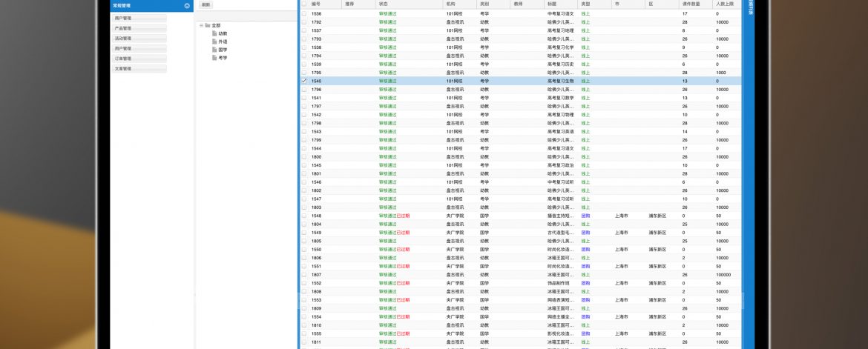
Task: Open 订单管理 in the sidebar
Action: pos(139,59)
